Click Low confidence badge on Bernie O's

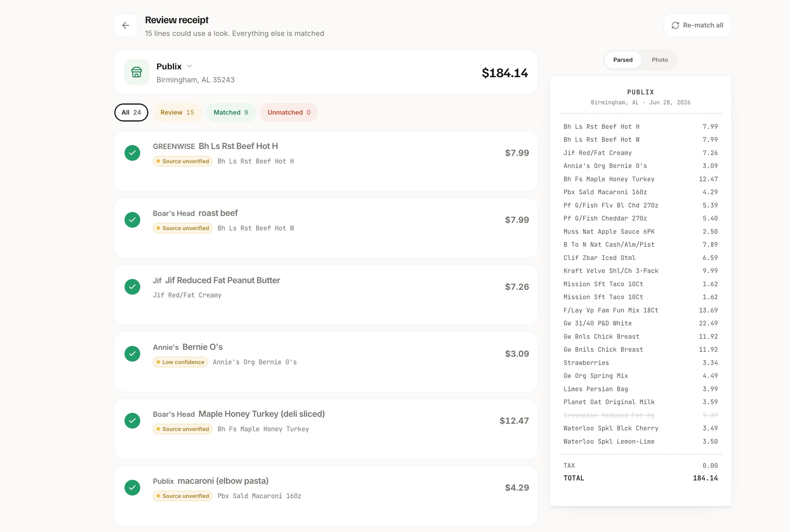click(180, 362)
